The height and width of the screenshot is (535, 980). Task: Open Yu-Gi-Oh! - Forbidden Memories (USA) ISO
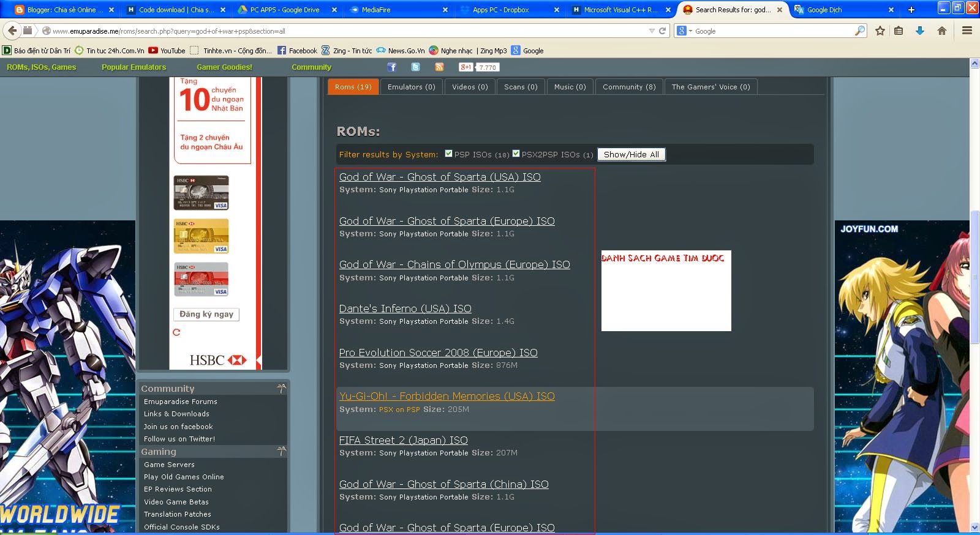click(447, 396)
